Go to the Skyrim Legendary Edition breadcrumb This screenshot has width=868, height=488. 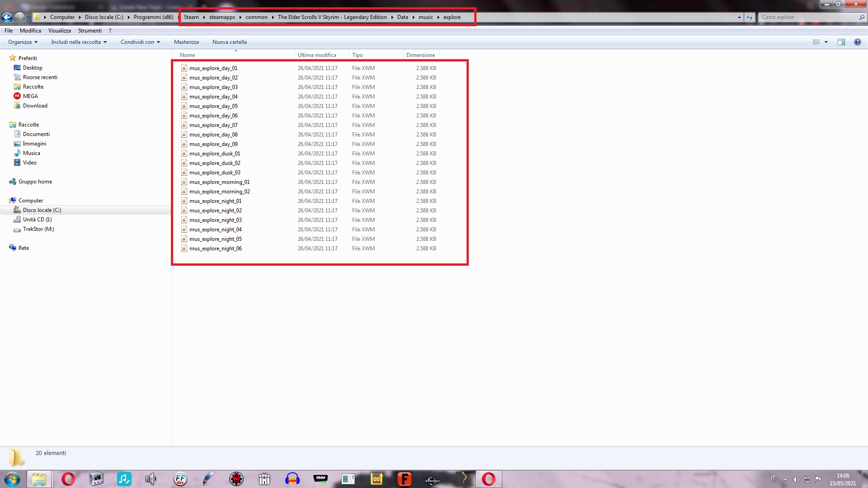(x=332, y=17)
